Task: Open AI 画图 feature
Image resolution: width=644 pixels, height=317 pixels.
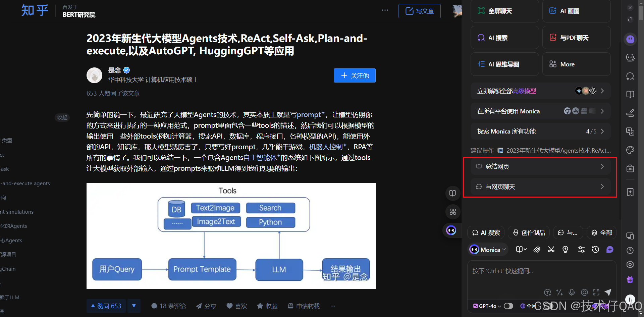Action: pyautogui.click(x=577, y=11)
